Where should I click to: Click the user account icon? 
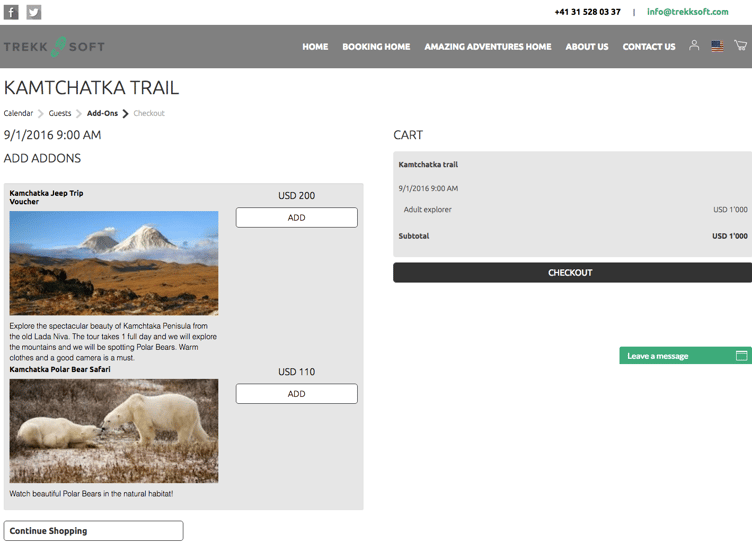(x=693, y=46)
